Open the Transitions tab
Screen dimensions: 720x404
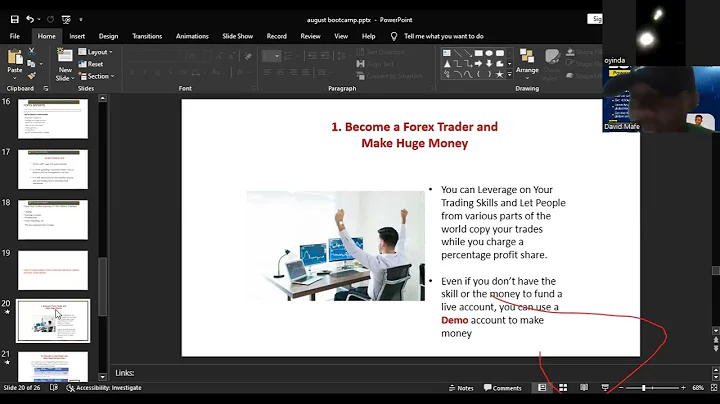click(x=147, y=36)
